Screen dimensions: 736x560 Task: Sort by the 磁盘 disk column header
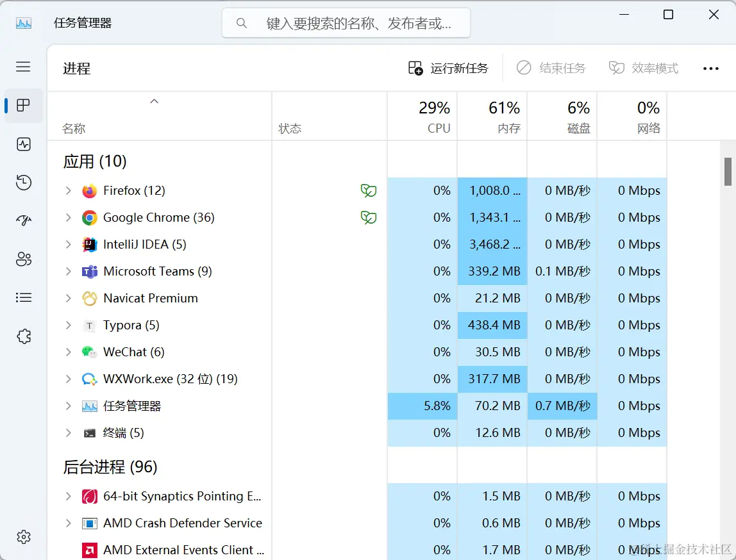tap(562, 117)
